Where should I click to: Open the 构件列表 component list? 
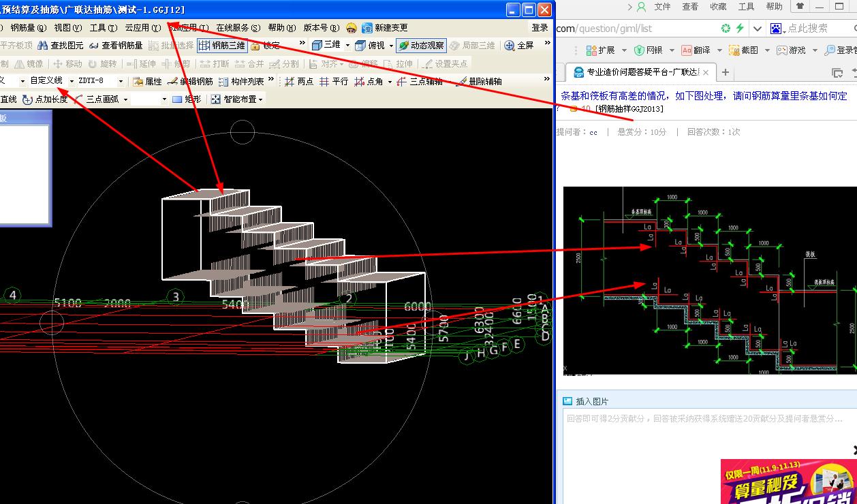coord(241,81)
